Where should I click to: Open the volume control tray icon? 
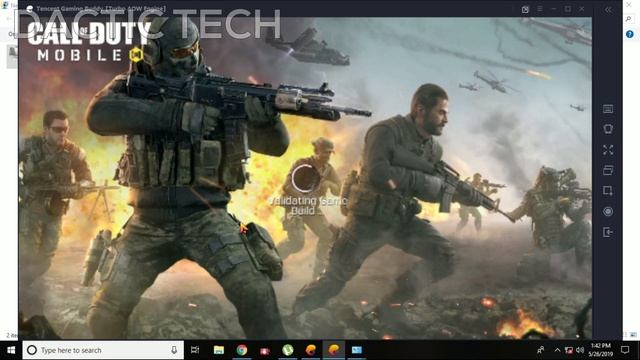coord(580,350)
